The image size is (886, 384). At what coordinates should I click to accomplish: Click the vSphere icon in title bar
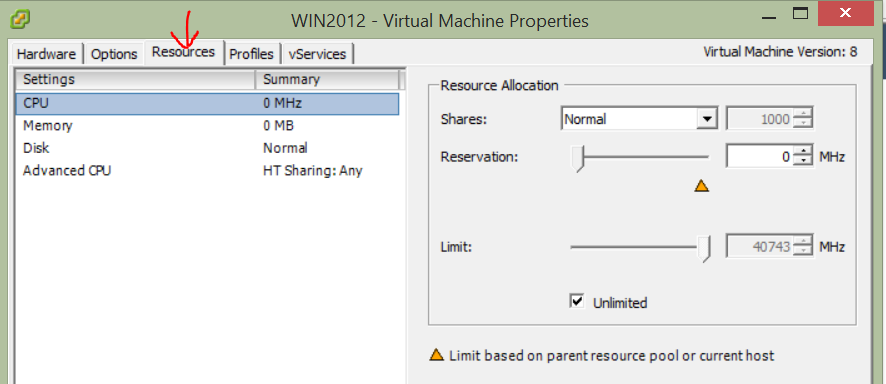20,19
